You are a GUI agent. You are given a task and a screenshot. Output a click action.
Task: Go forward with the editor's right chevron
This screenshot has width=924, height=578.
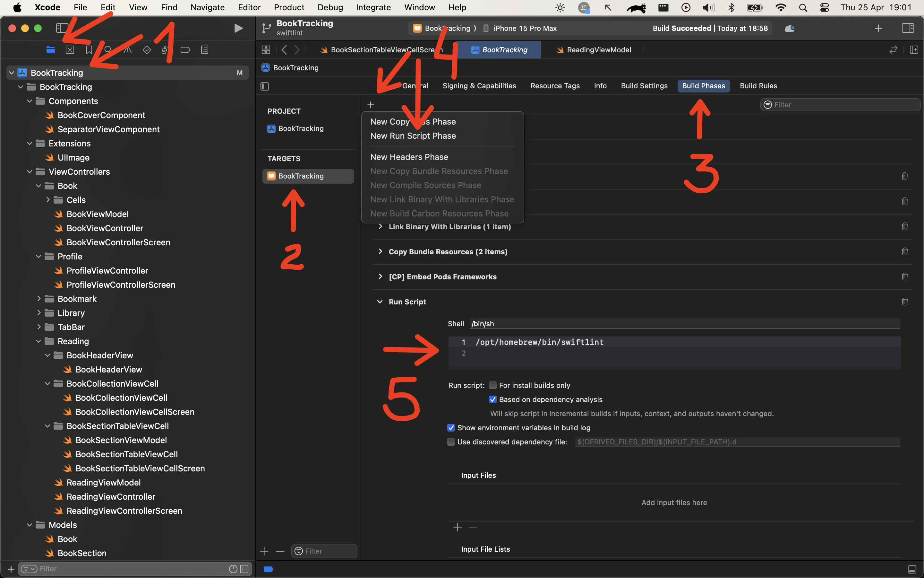point(297,50)
